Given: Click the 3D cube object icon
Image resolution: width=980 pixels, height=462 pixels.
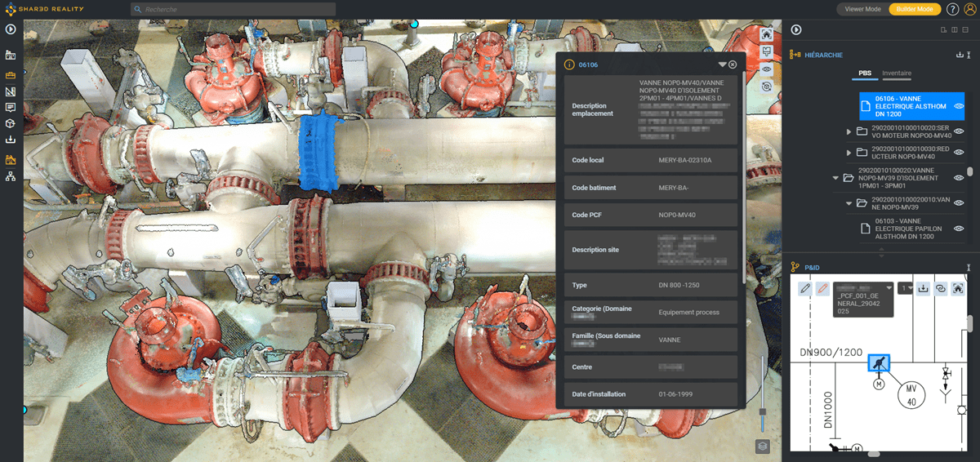Looking at the screenshot, I should click(x=11, y=123).
